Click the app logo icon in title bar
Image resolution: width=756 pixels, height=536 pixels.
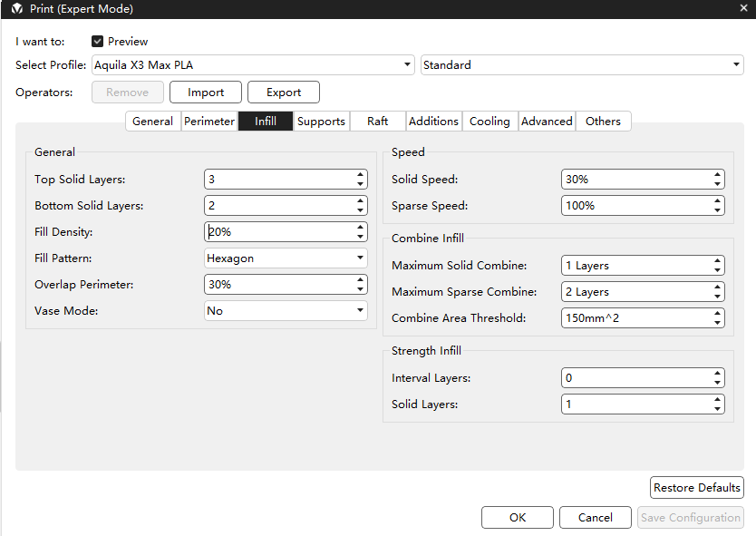click(x=17, y=9)
